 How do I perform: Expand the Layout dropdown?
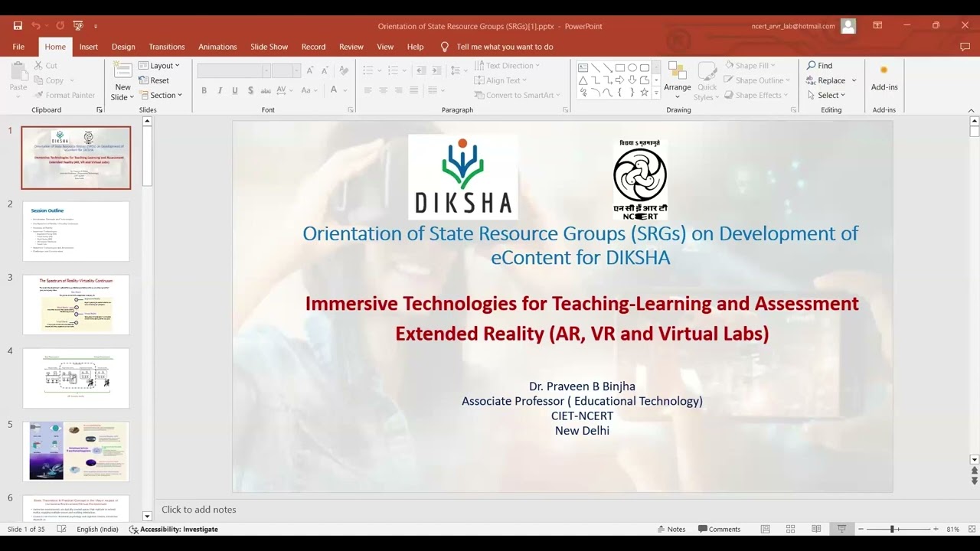click(x=159, y=66)
